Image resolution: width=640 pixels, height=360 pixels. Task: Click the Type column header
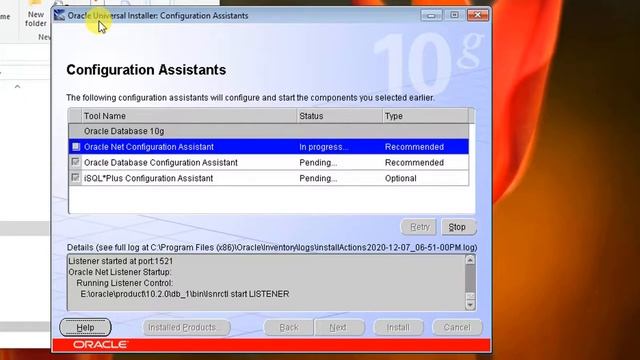coord(425,116)
